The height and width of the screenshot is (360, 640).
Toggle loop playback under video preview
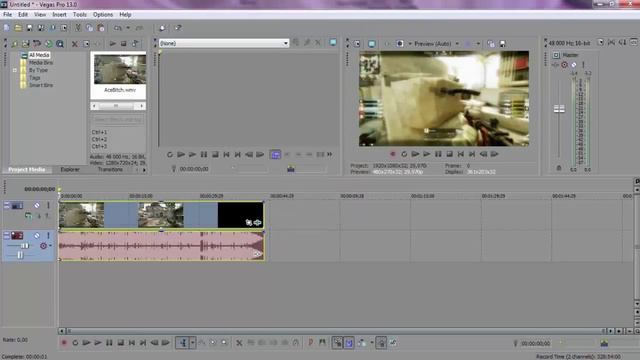(x=404, y=154)
